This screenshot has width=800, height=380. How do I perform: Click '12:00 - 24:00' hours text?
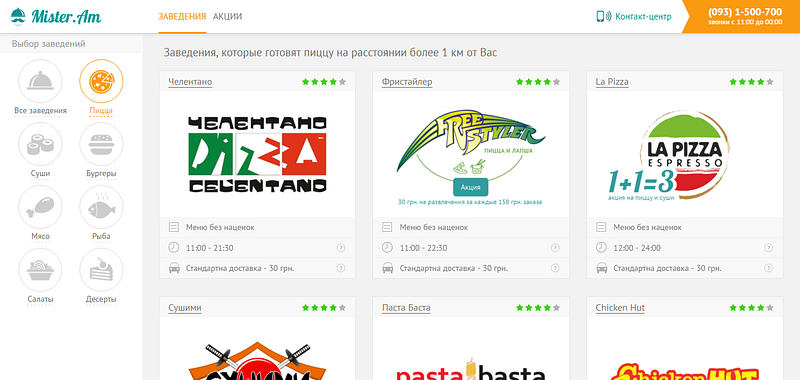tap(637, 248)
